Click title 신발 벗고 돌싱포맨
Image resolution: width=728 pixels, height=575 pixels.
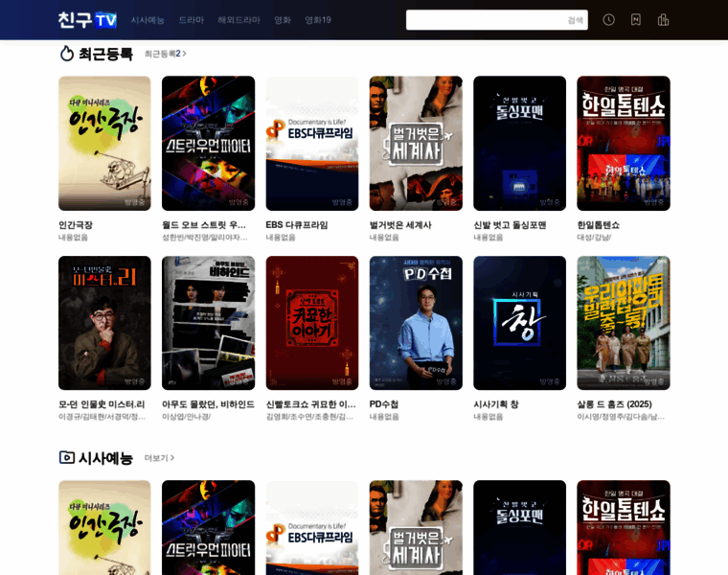510,225
